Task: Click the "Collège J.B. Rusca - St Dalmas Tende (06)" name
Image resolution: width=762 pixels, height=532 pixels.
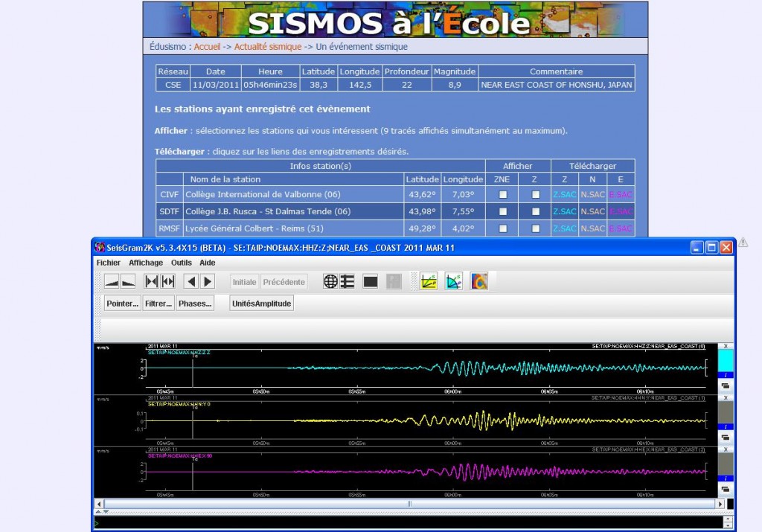Action: 268,212
